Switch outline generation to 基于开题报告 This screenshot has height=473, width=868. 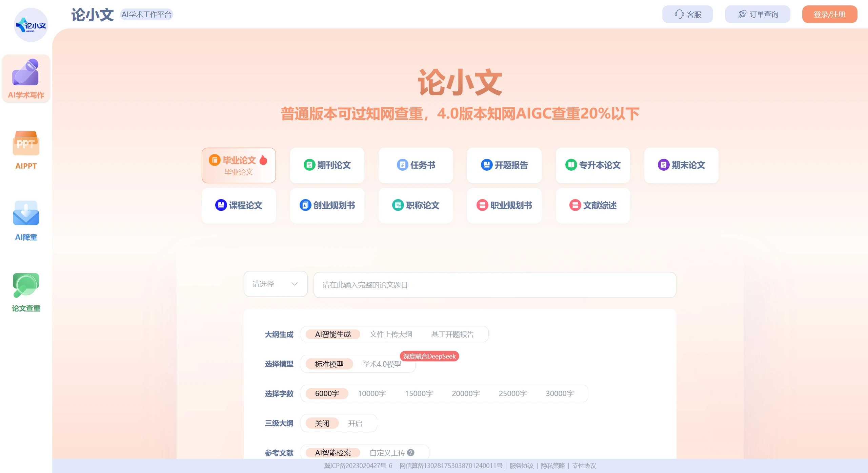point(453,334)
